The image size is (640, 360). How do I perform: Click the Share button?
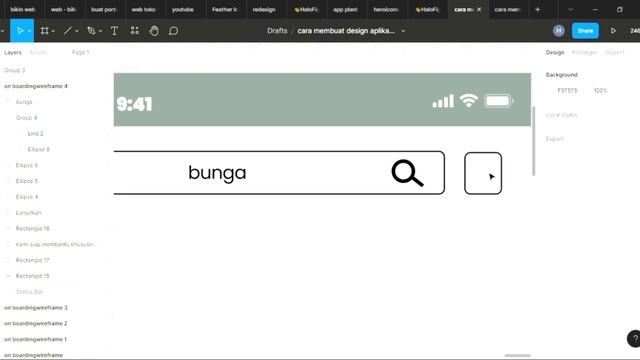pos(585,31)
